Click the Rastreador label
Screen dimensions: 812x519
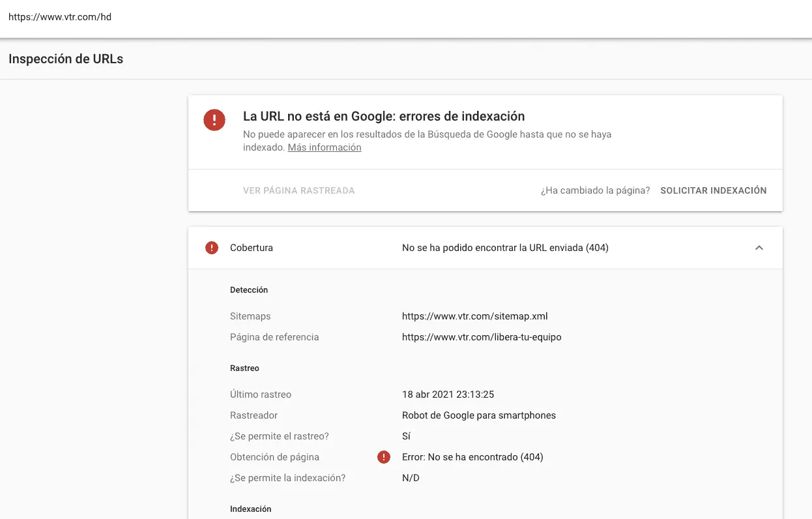click(254, 415)
